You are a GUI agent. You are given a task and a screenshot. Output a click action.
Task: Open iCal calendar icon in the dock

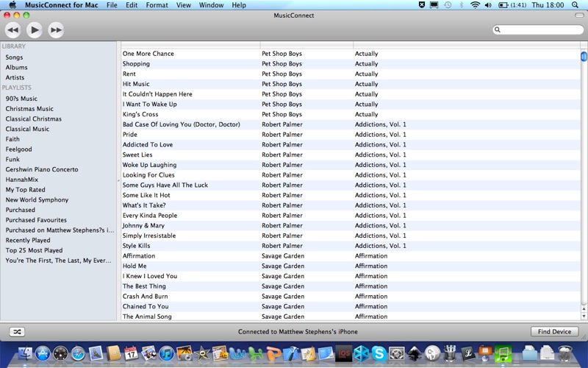(x=131, y=353)
